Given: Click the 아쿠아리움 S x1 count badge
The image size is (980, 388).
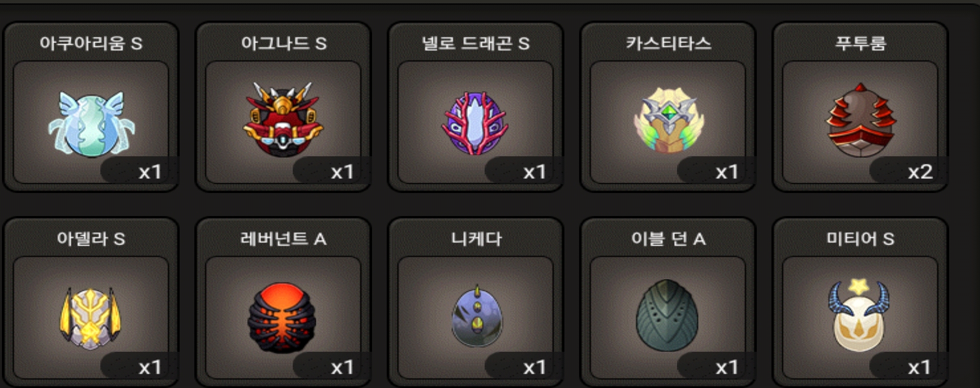Looking at the screenshot, I should pyautogui.click(x=140, y=171).
